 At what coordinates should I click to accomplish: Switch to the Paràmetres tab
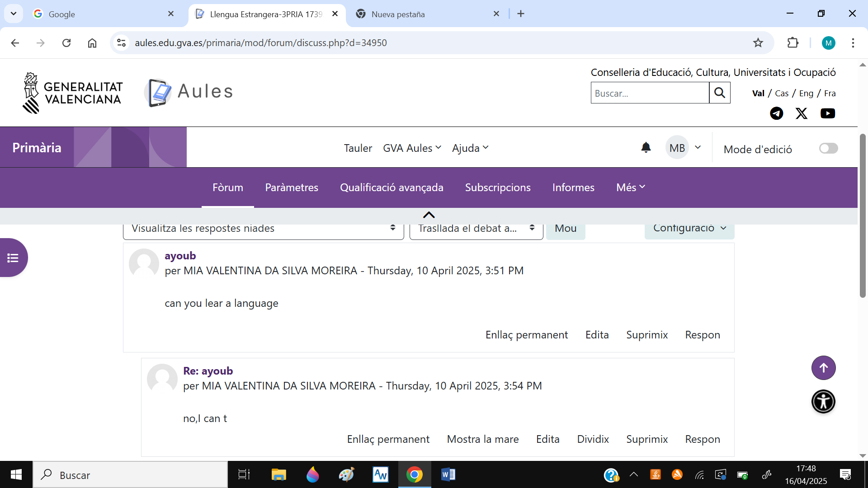292,188
